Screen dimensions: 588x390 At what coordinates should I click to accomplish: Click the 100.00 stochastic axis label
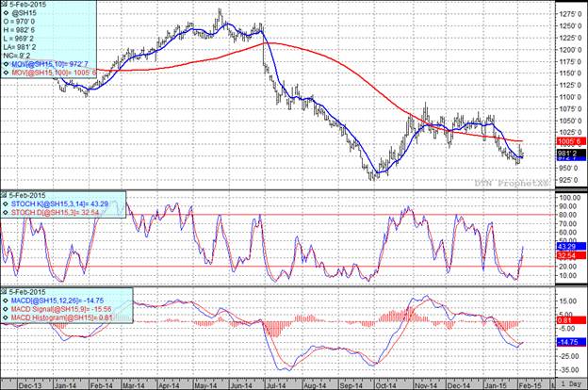569,198
